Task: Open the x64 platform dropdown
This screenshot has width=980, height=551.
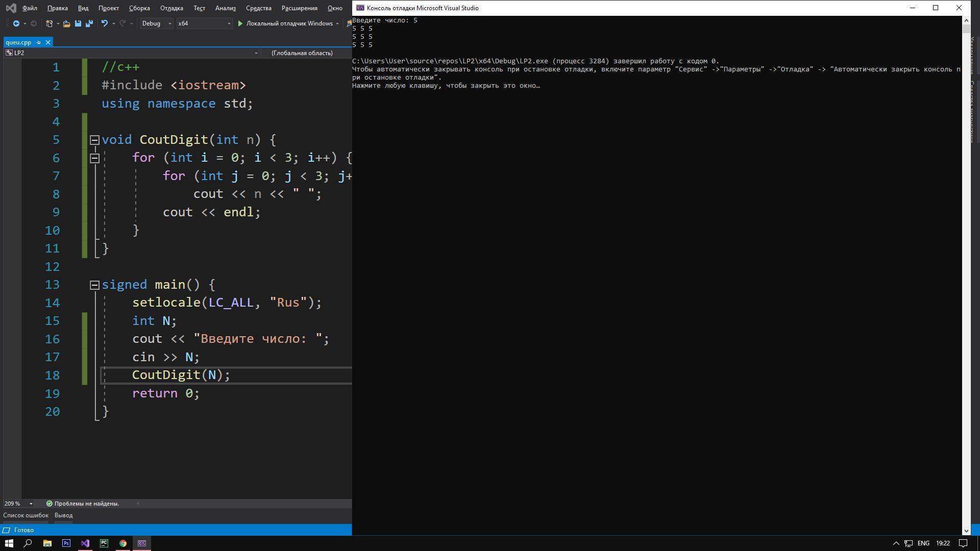Action: tap(204, 23)
